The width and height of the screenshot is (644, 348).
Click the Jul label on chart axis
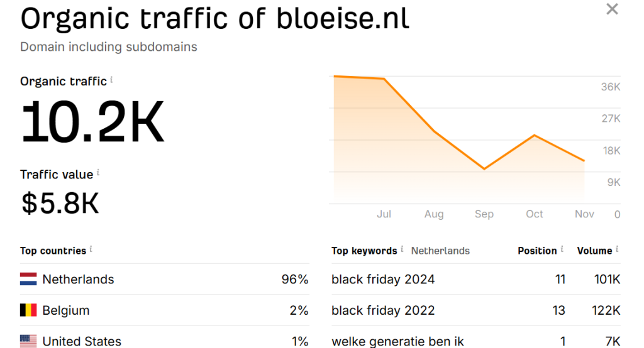384,214
